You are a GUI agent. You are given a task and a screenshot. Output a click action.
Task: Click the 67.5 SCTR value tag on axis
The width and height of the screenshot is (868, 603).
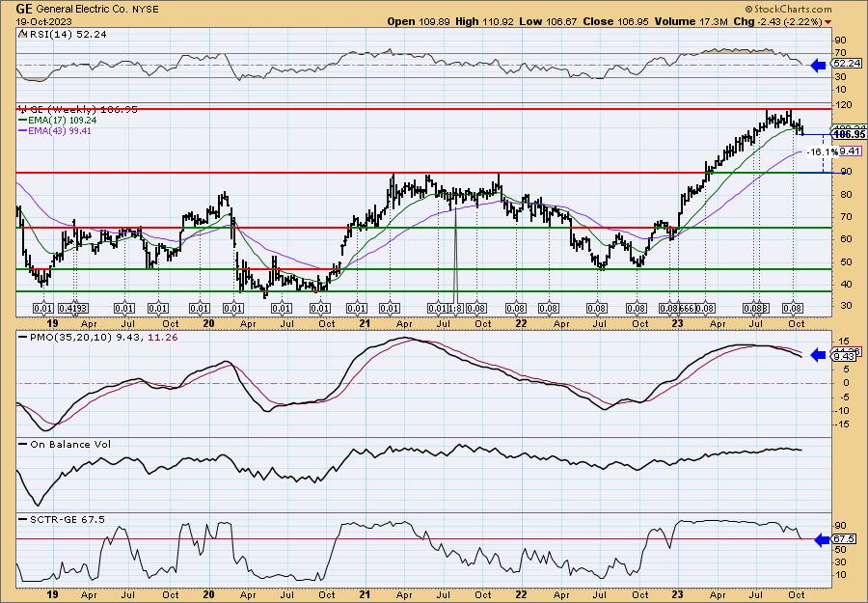pyautogui.click(x=844, y=538)
